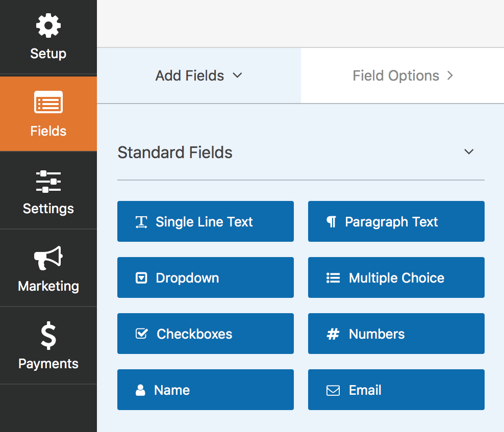Click the Add Fields down chevron
Viewport: 504px width, 432px height.
click(237, 75)
